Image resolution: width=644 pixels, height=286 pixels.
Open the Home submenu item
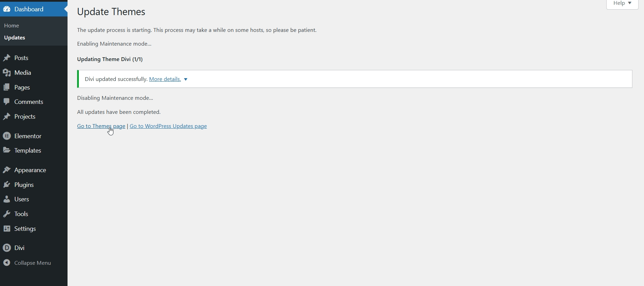[12, 26]
